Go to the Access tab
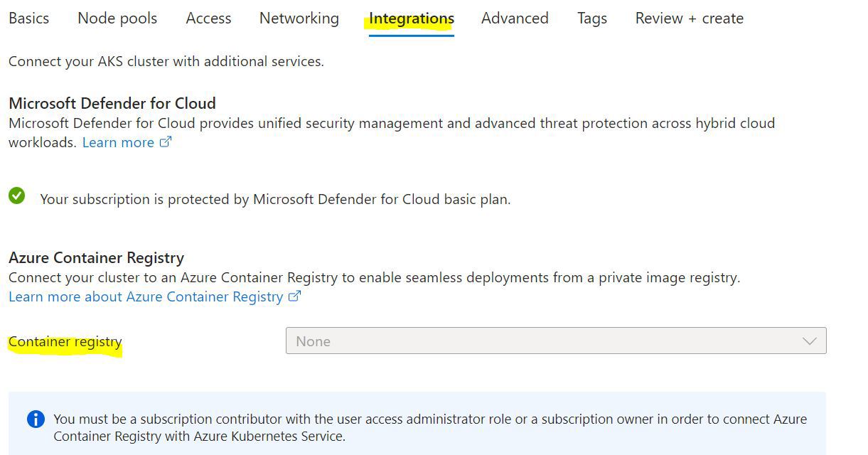Viewport: 868px width, 455px height. pyautogui.click(x=208, y=18)
